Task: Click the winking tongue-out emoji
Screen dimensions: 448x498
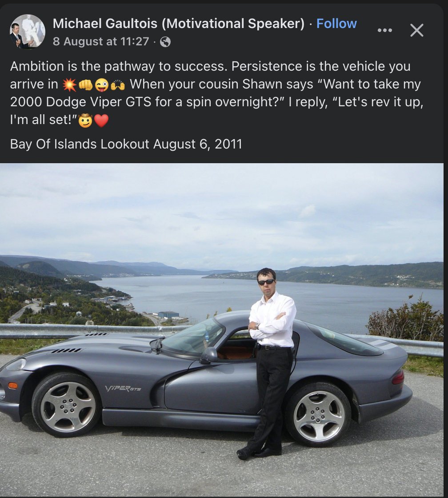Action: tap(102, 84)
